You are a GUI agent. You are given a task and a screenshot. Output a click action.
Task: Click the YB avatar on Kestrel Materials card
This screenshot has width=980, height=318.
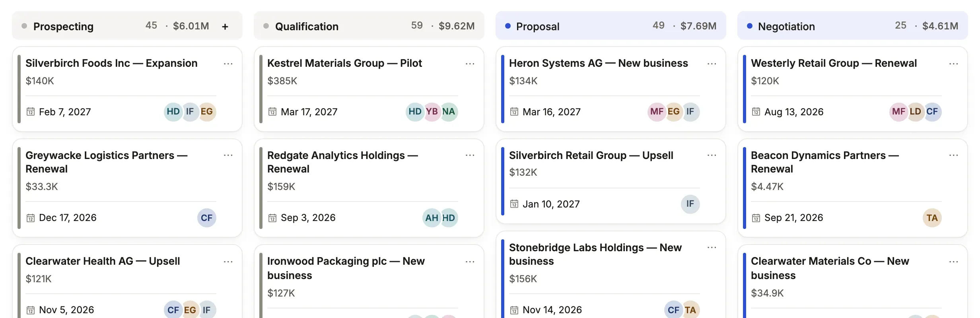click(432, 112)
